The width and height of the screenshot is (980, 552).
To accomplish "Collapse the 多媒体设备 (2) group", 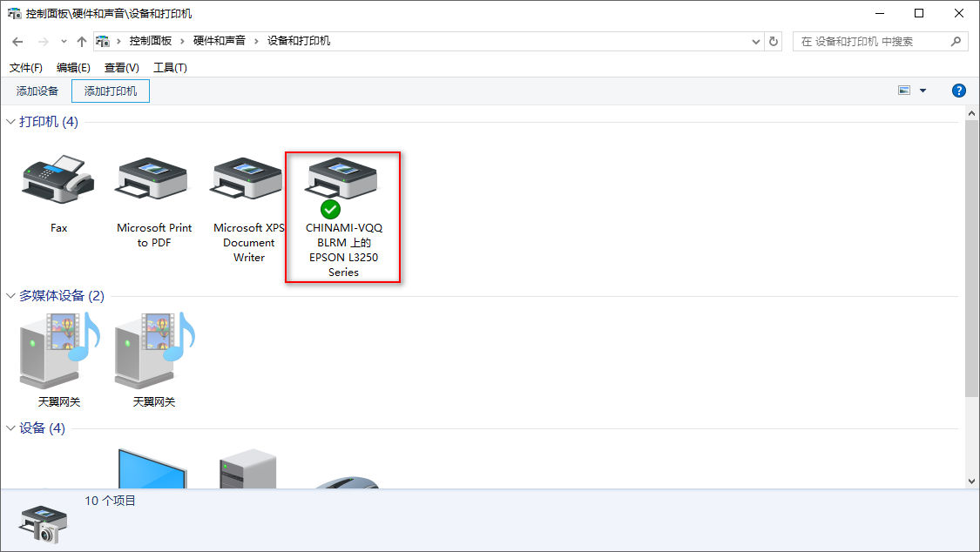I will 10,295.
